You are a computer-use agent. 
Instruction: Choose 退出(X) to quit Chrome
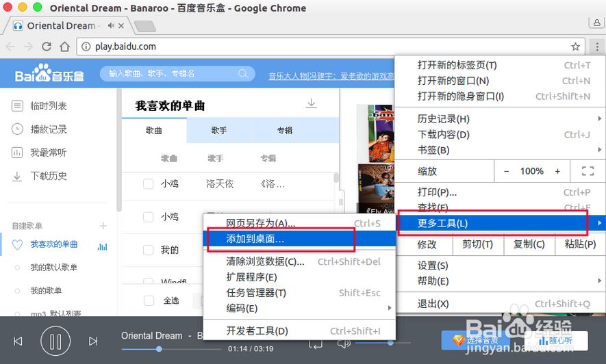click(499, 304)
